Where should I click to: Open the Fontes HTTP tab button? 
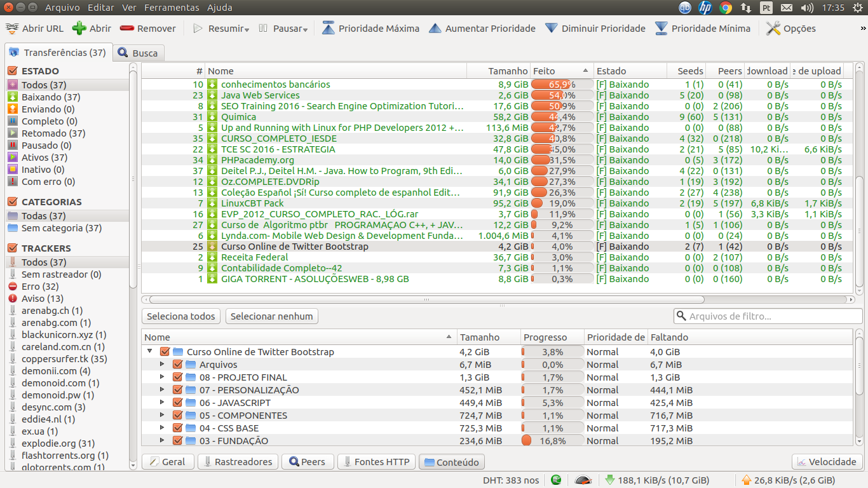click(377, 462)
